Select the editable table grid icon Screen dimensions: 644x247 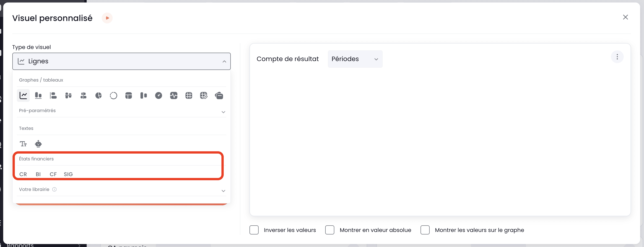pos(204,95)
